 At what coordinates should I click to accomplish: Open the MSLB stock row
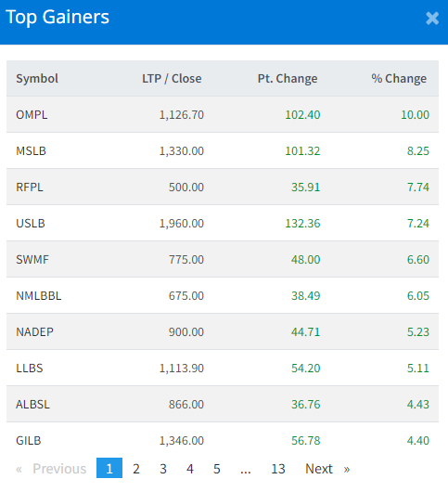tap(223, 150)
